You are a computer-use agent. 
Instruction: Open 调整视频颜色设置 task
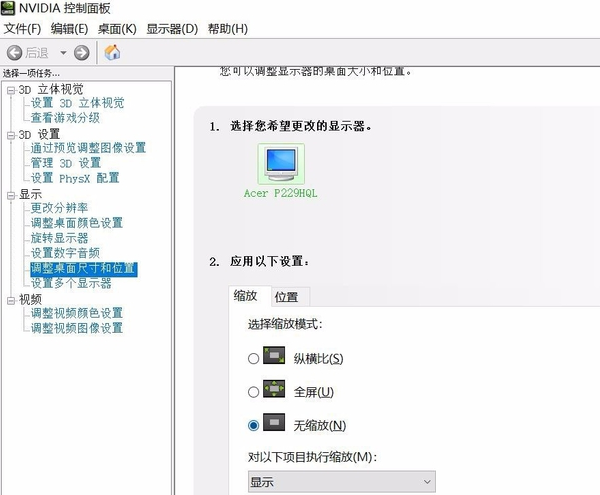[77, 313]
